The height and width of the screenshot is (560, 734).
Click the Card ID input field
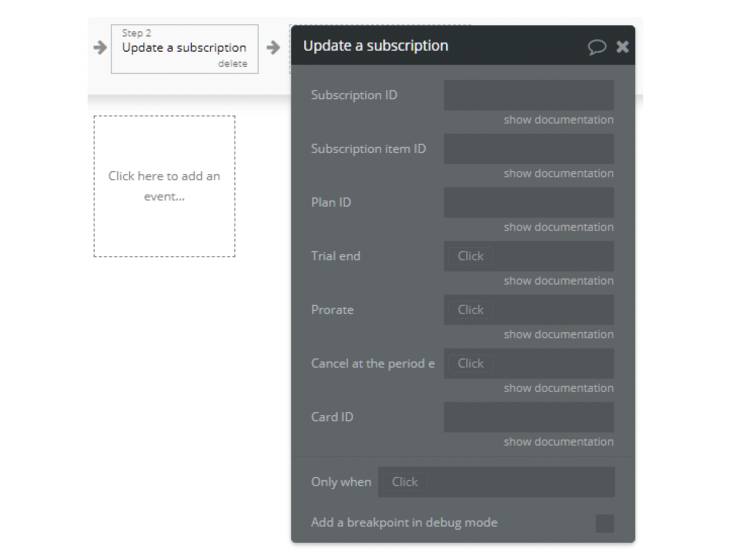pyautogui.click(x=528, y=417)
